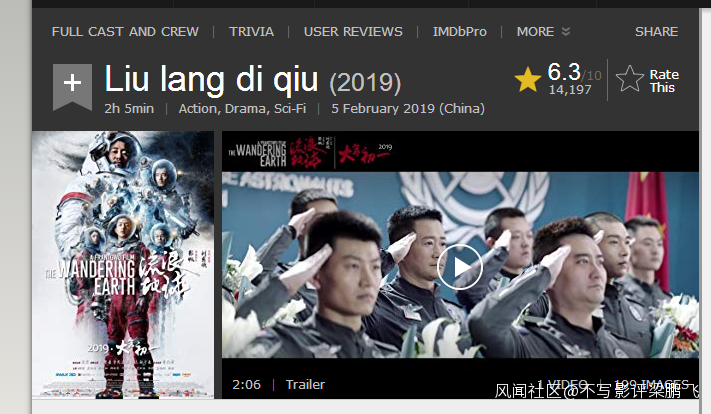Add movie to watchlist with plus ribbon
This screenshot has height=414, width=711.
[x=73, y=86]
